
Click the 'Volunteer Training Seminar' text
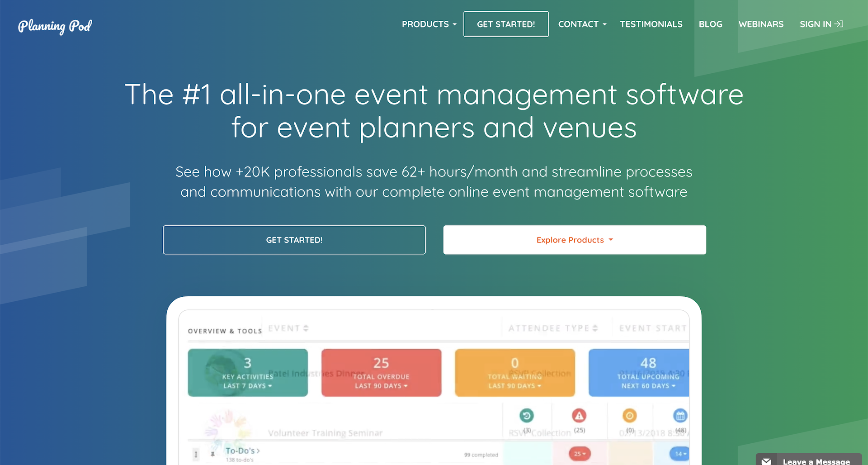[x=325, y=433]
